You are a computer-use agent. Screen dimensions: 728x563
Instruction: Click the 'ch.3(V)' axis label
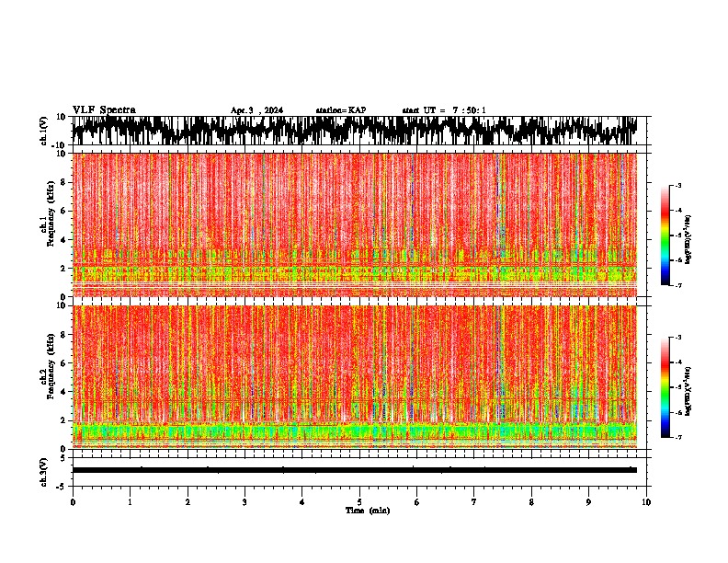[44, 472]
